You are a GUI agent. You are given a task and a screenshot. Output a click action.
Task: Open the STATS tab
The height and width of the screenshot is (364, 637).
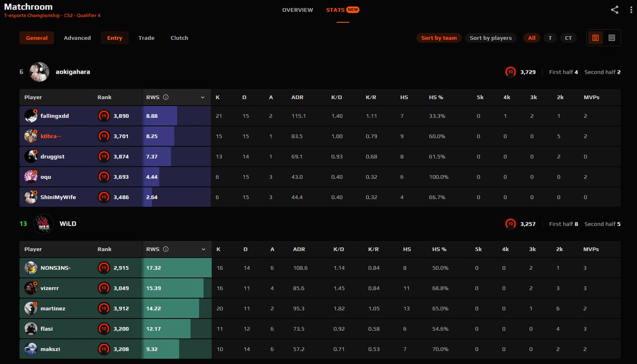click(335, 10)
